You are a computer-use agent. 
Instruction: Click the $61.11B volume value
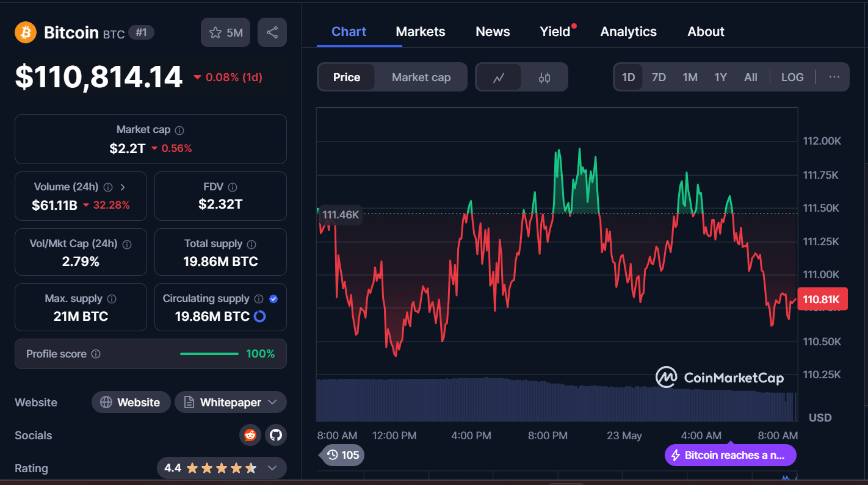pyautogui.click(x=54, y=205)
